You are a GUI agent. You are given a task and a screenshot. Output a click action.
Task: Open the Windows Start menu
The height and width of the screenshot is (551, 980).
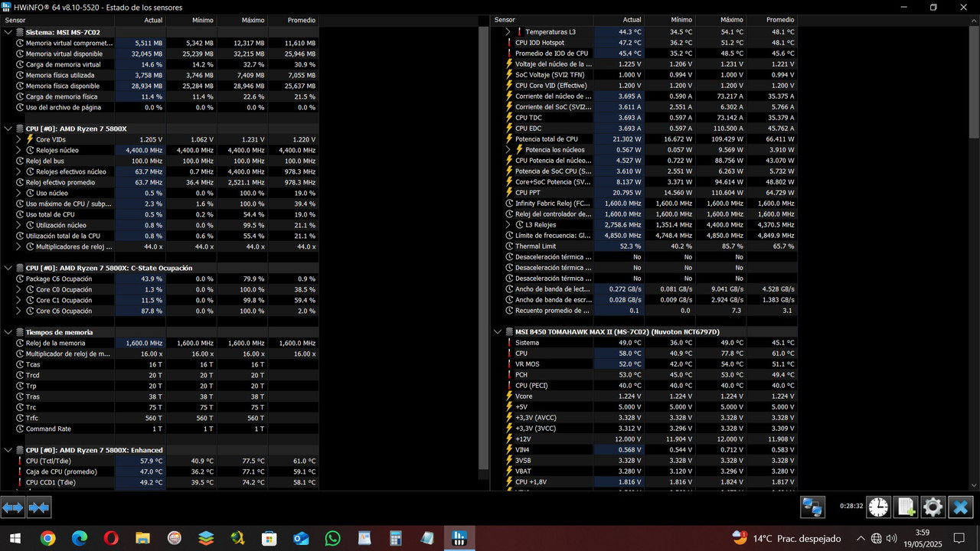coord(15,538)
